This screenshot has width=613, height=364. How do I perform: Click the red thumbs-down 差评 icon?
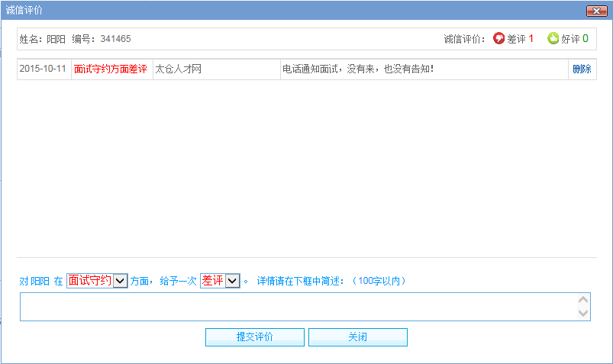pyautogui.click(x=499, y=38)
